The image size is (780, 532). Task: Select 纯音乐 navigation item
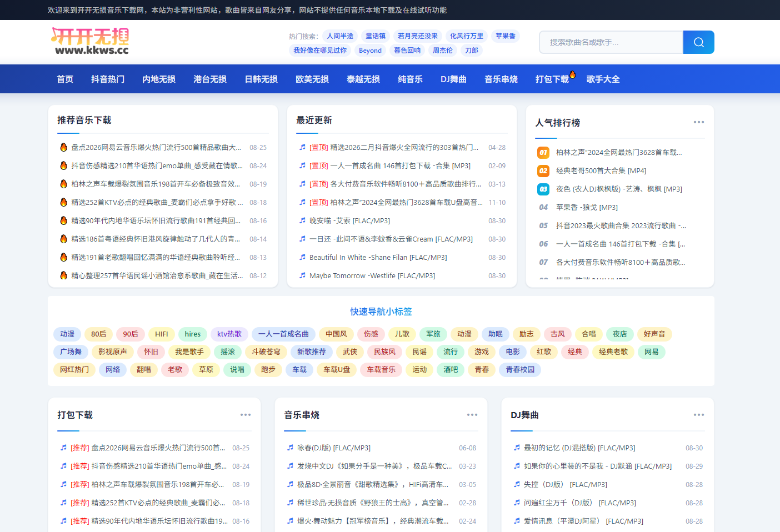[x=410, y=79]
